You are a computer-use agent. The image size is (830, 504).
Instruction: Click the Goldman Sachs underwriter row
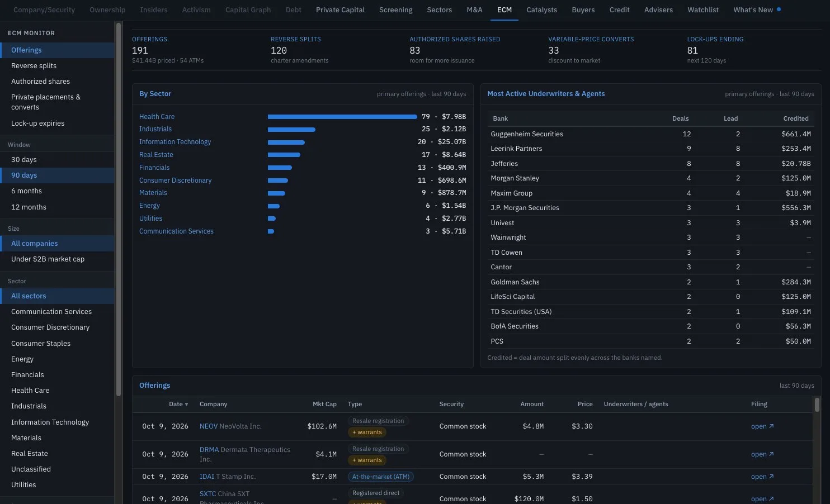point(650,282)
